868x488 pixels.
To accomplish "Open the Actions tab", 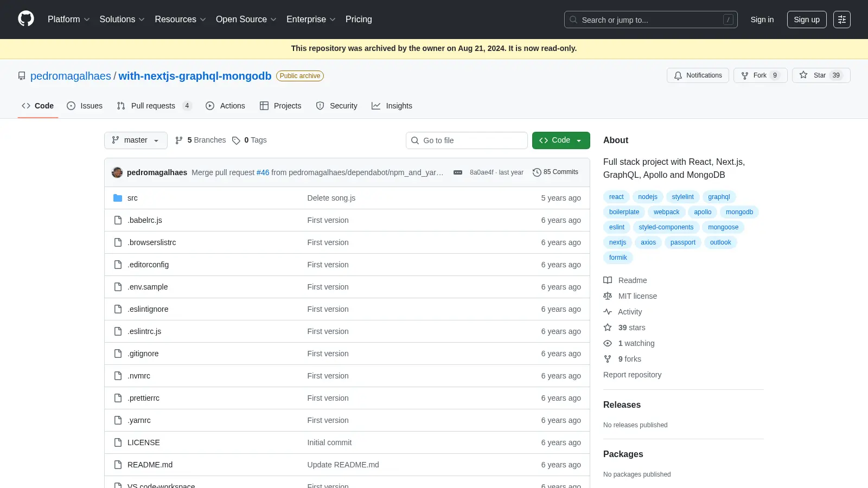I will tap(226, 106).
